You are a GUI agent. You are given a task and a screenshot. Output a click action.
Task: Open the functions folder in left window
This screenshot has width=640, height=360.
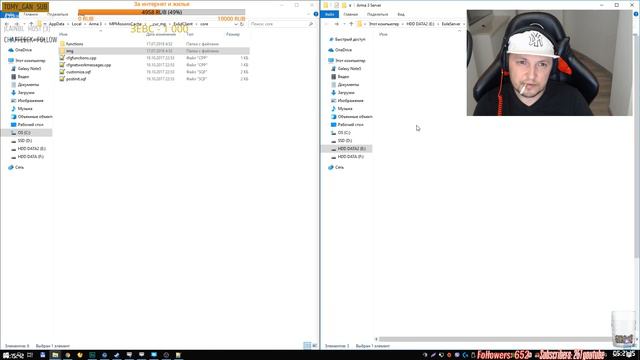point(74,44)
